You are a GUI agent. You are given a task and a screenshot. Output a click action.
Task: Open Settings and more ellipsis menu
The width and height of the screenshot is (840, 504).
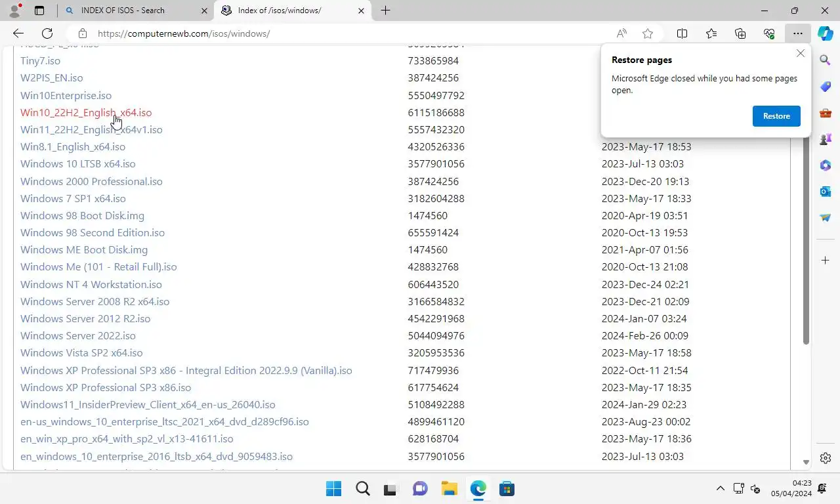click(x=797, y=33)
